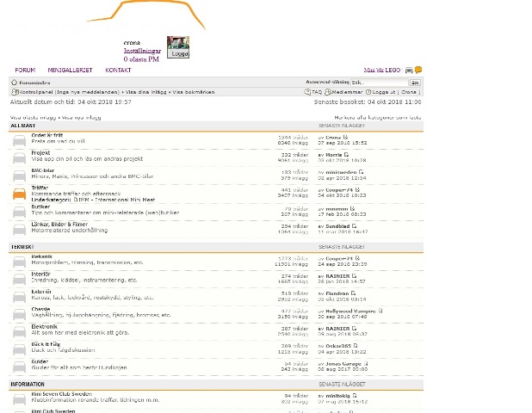Open the Forumindex breadcrumb link

(34, 83)
